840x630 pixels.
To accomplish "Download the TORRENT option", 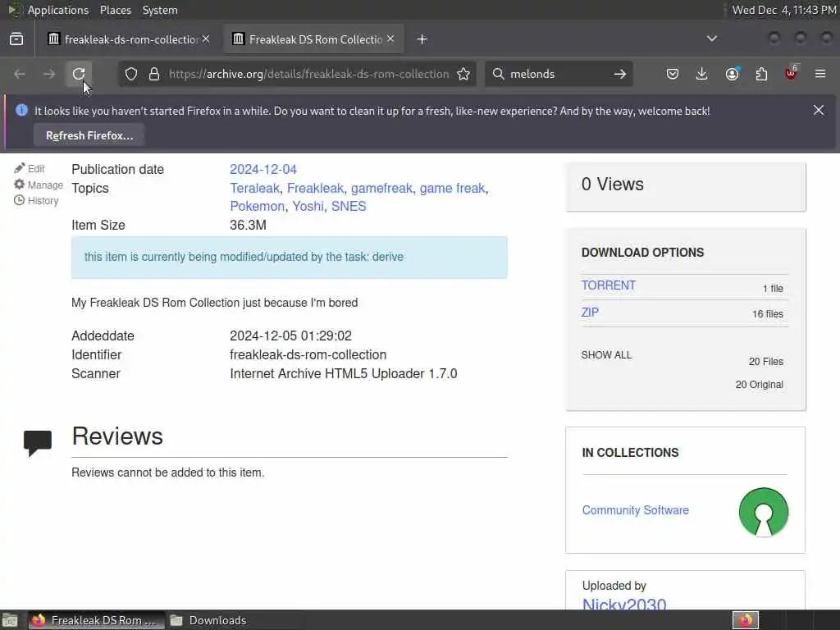I will (x=609, y=285).
